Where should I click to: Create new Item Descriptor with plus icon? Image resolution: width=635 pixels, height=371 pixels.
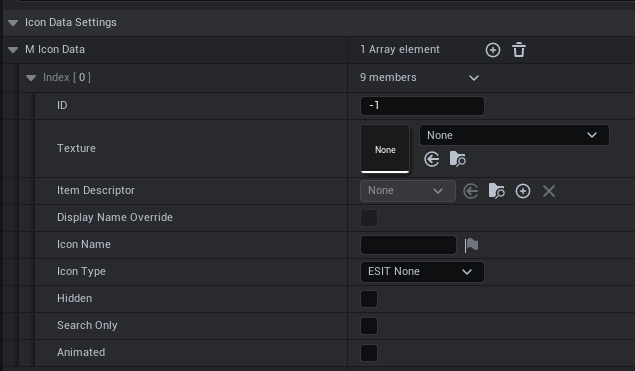[523, 191]
